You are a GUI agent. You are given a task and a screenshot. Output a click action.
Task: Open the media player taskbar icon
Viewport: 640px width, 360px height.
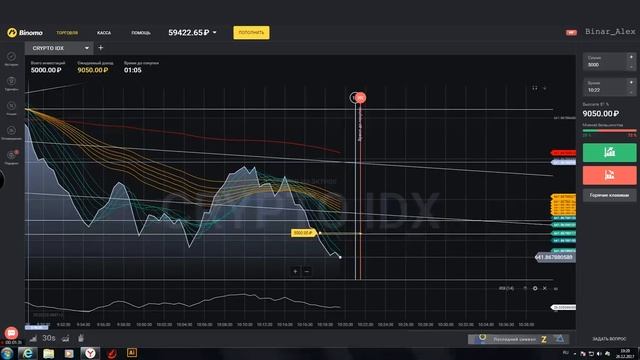pos(69,353)
